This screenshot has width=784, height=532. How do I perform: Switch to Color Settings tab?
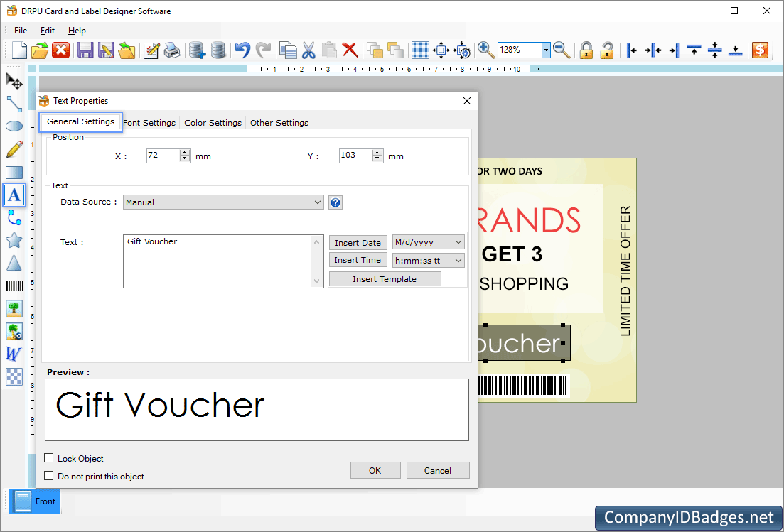[213, 123]
